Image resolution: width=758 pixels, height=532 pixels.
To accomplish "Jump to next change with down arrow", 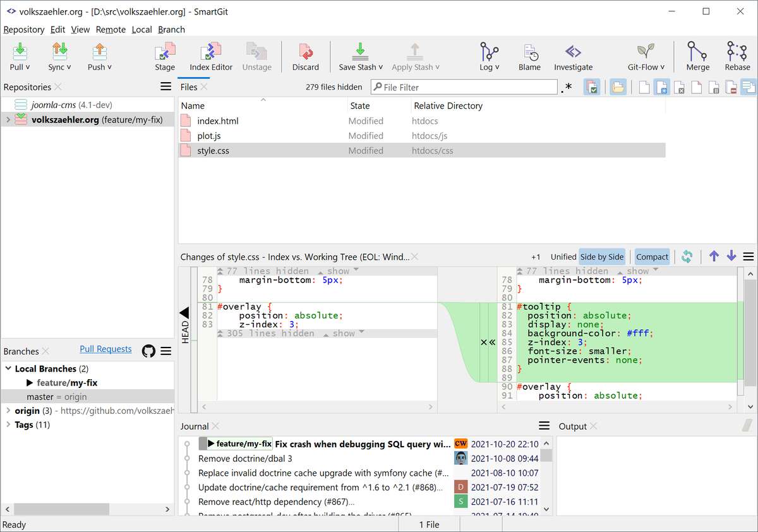I will pyautogui.click(x=731, y=256).
